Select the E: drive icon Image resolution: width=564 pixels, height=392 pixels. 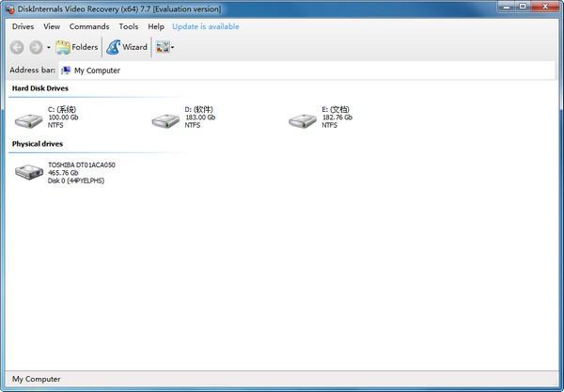point(303,121)
